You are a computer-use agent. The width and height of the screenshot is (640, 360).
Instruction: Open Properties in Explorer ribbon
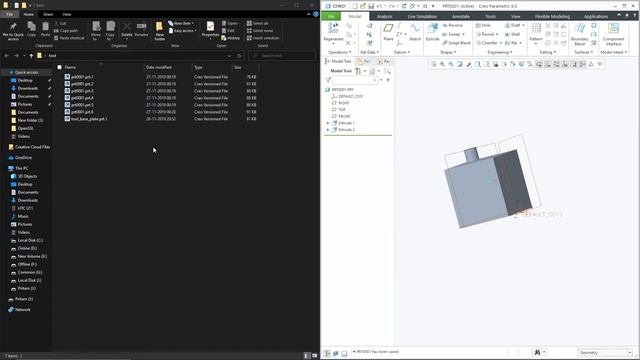pos(210,30)
